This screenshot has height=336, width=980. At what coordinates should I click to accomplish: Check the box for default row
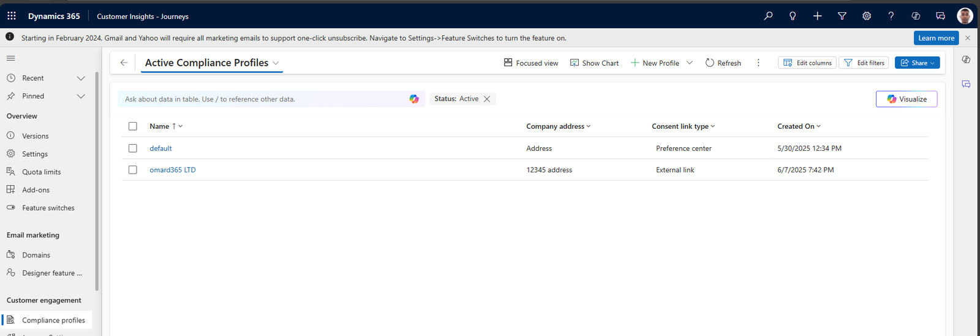(x=133, y=148)
